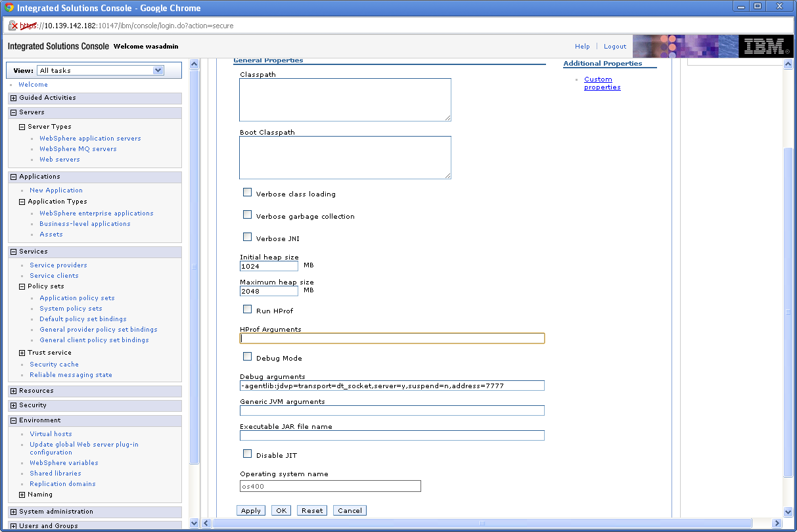Toggle the Verbose JNI checkbox
This screenshot has height=532, width=797.
pos(248,237)
